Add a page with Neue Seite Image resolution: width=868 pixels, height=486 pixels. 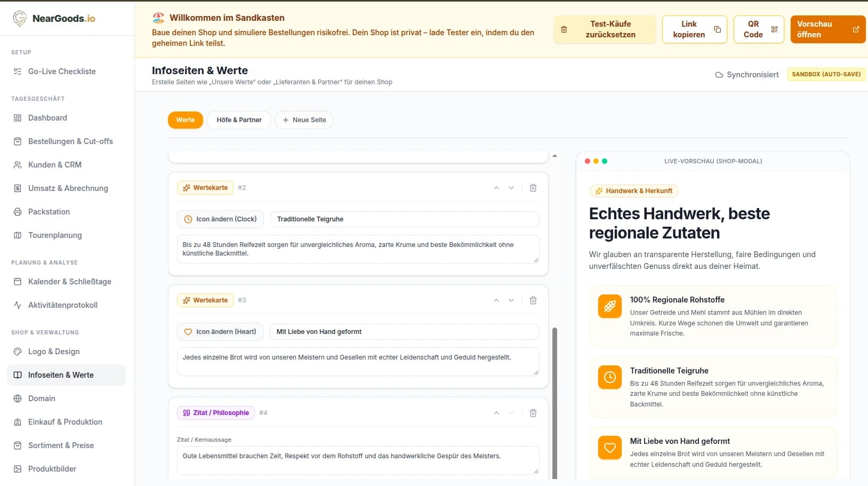click(x=304, y=120)
